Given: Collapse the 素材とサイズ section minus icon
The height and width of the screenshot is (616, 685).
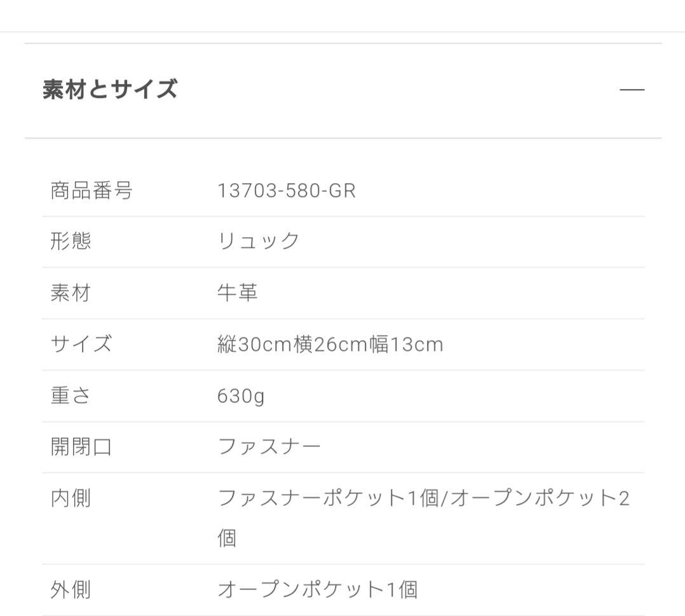Looking at the screenshot, I should click(x=632, y=90).
